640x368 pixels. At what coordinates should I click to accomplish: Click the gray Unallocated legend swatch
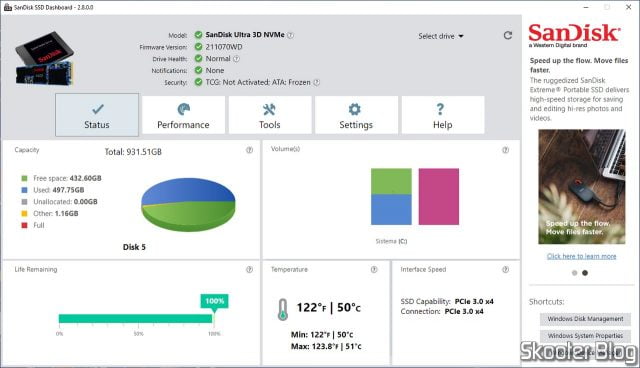24,202
